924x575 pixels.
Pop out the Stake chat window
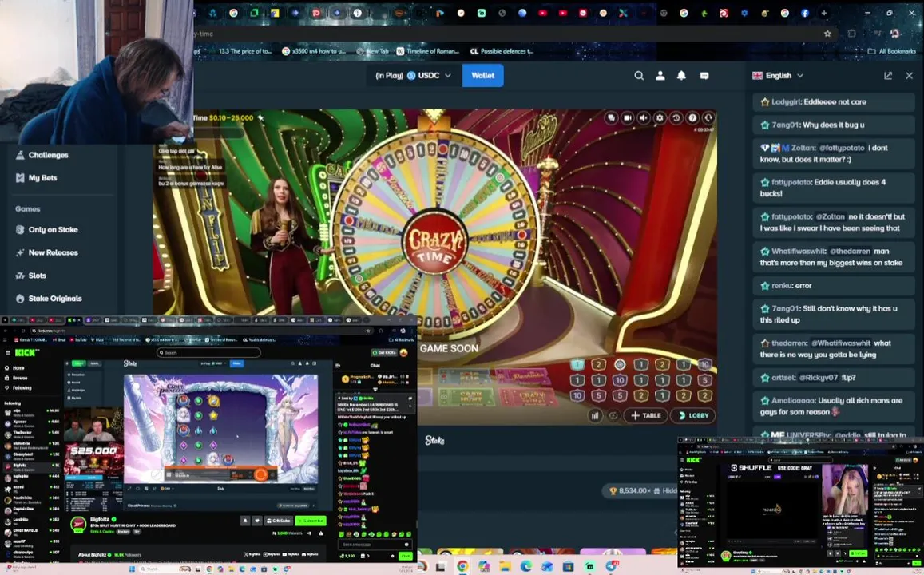pos(888,75)
